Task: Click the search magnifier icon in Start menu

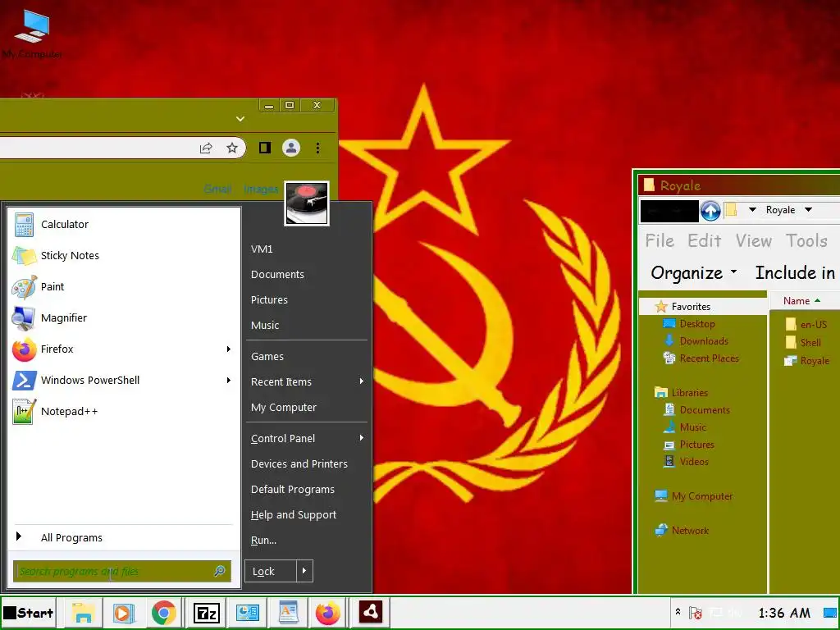Action: pyautogui.click(x=220, y=571)
